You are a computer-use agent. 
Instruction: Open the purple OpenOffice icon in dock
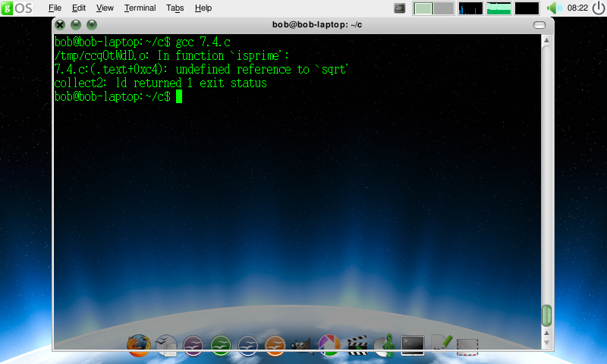pos(193,346)
